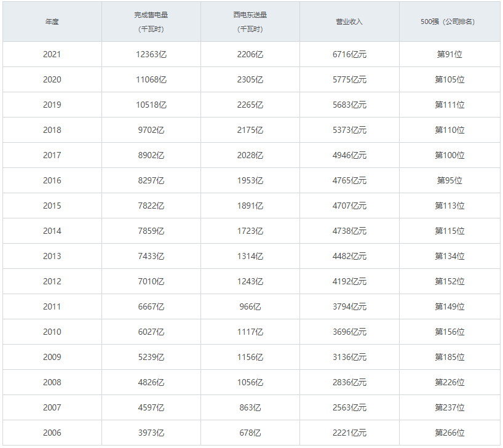Click the 11068亿 cell
Screen dimensions: 503x448
[x=151, y=79]
